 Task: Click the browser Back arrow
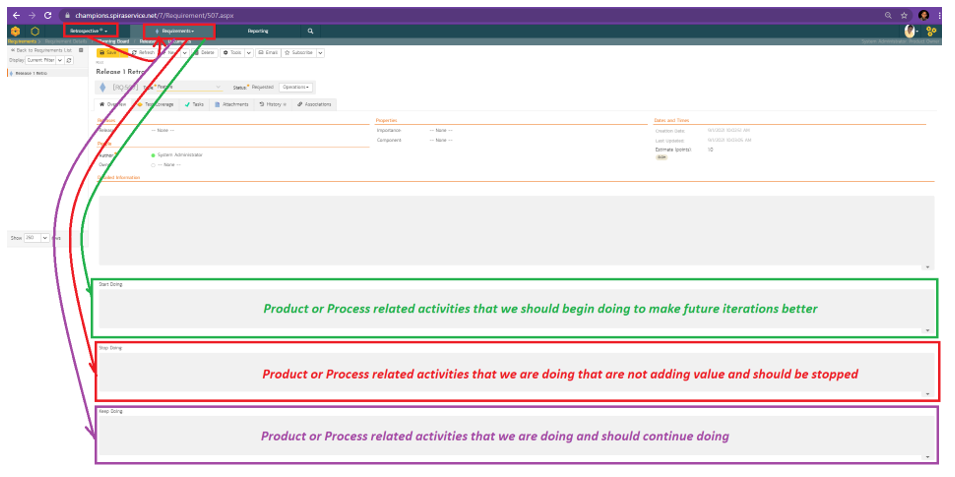point(15,16)
